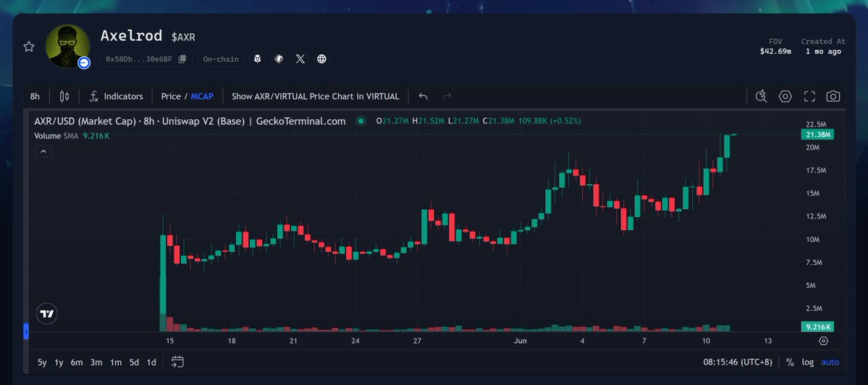868x385 pixels.
Task: Open quick search in chart toolbar
Action: tap(761, 96)
